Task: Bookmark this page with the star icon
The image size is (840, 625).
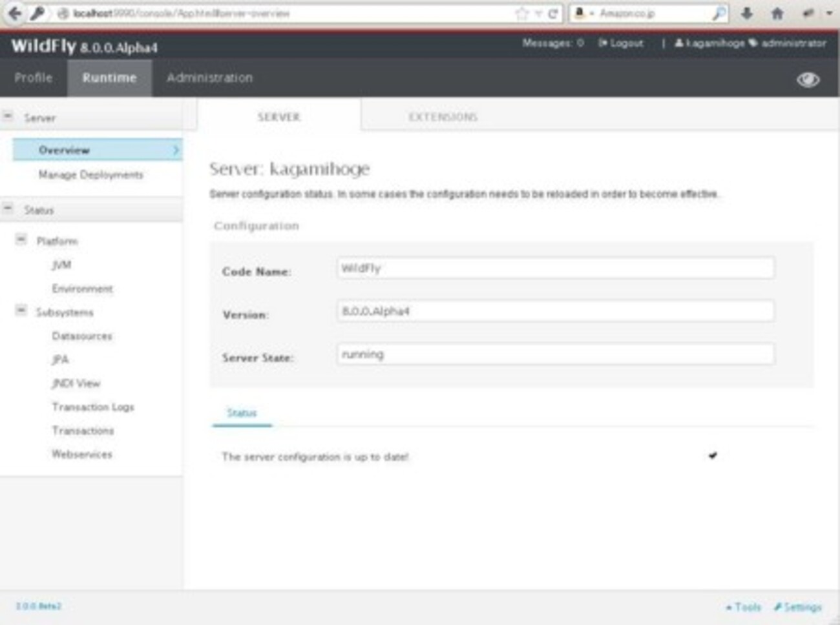Action: tap(521, 14)
